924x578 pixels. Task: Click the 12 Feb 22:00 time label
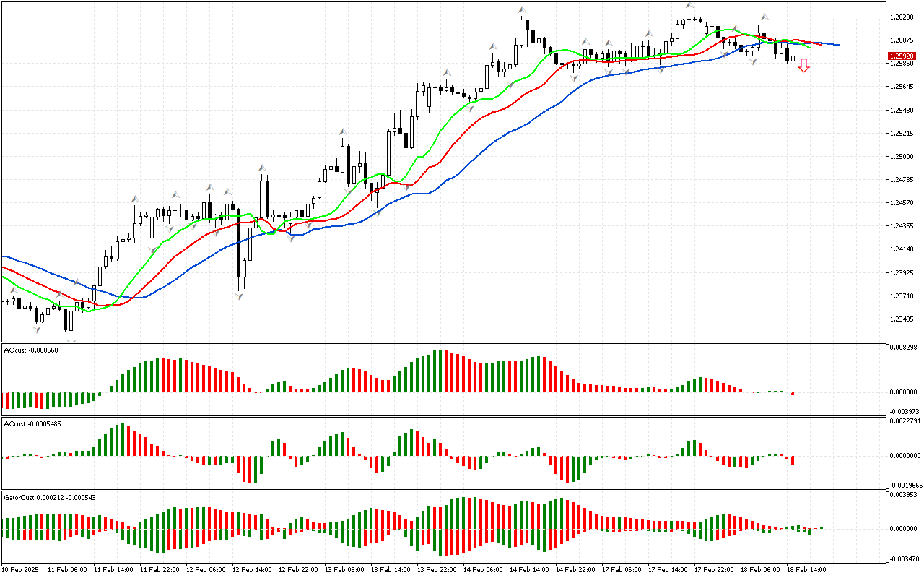pos(298,569)
